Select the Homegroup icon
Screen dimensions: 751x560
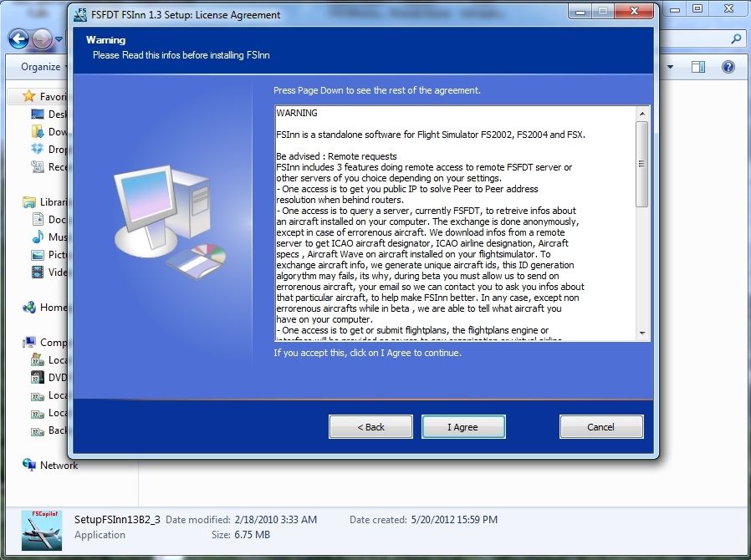(29, 308)
